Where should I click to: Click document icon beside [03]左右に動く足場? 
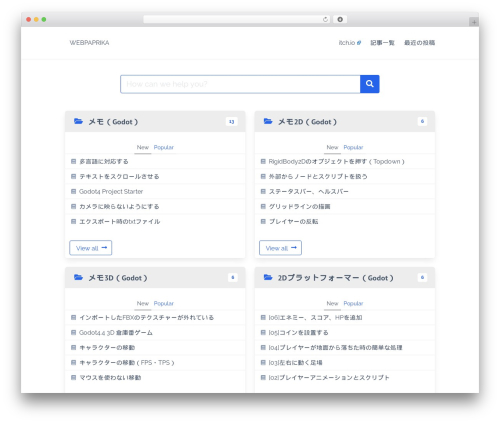click(263, 362)
